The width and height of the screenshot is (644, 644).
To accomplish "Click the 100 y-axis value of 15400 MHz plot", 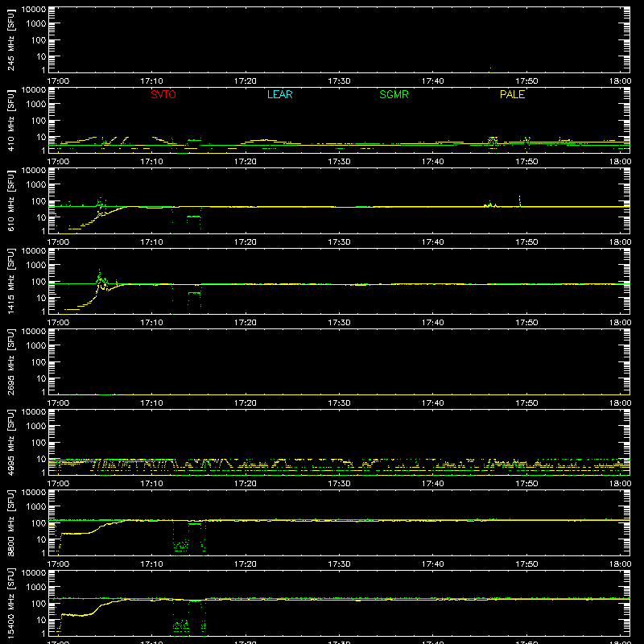I will [39, 604].
